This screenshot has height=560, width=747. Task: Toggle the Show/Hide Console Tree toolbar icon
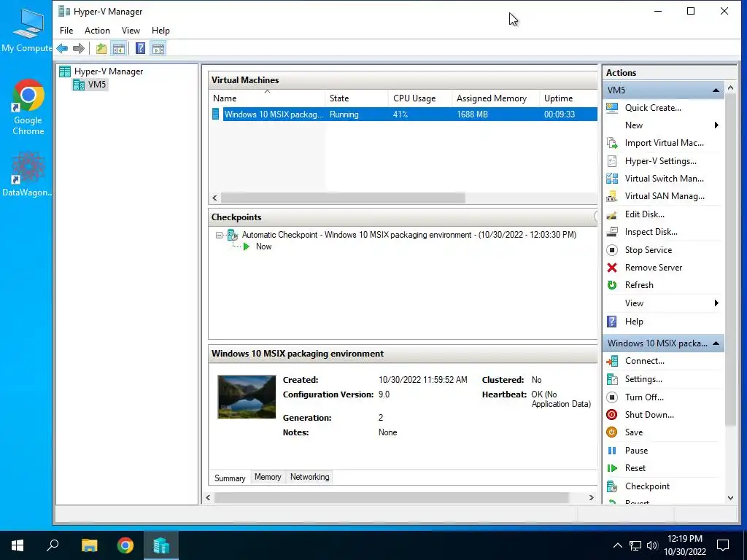click(119, 48)
